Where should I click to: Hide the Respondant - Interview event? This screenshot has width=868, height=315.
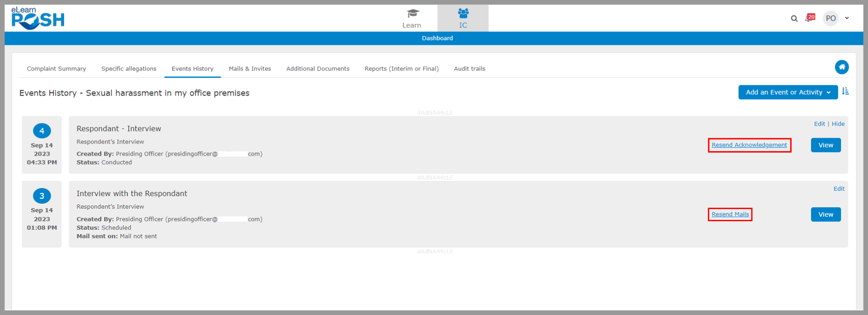click(x=838, y=124)
